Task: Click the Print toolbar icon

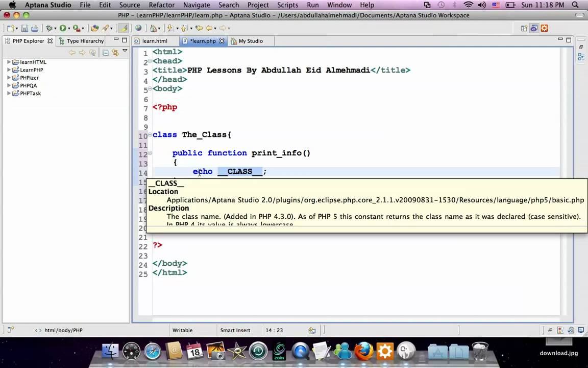Action: (x=35, y=28)
